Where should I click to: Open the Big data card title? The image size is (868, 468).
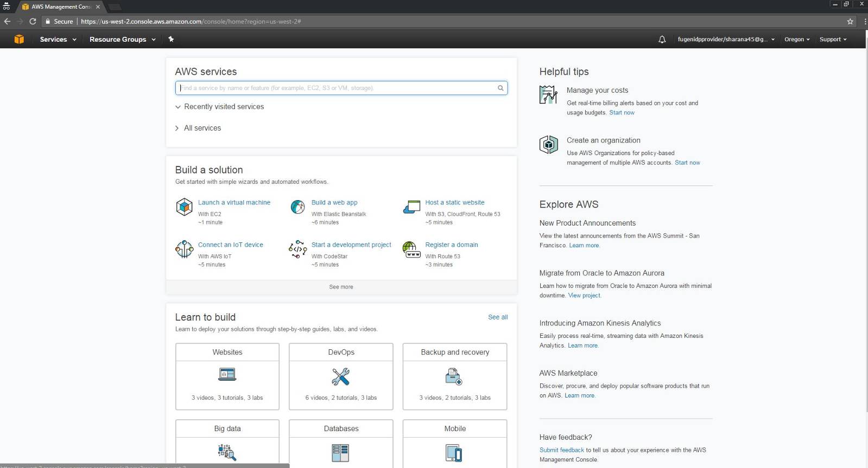227,429
